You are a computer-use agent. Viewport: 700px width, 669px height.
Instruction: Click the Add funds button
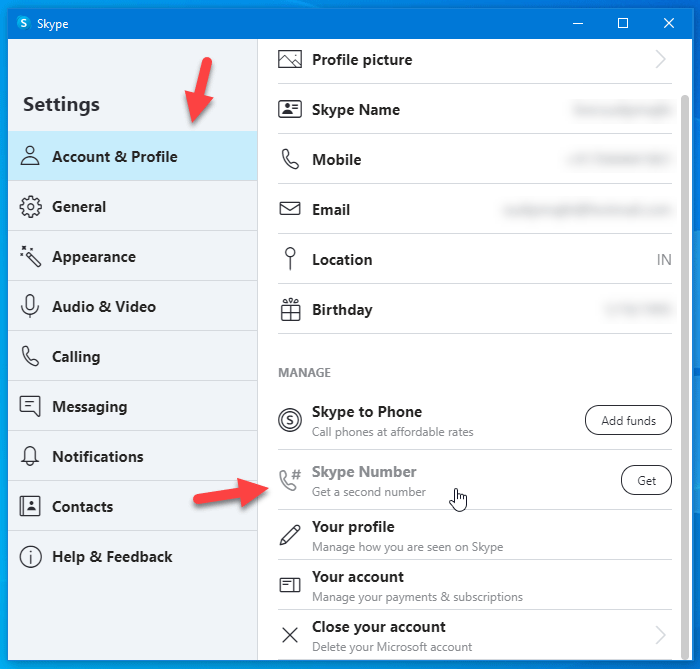[628, 420]
